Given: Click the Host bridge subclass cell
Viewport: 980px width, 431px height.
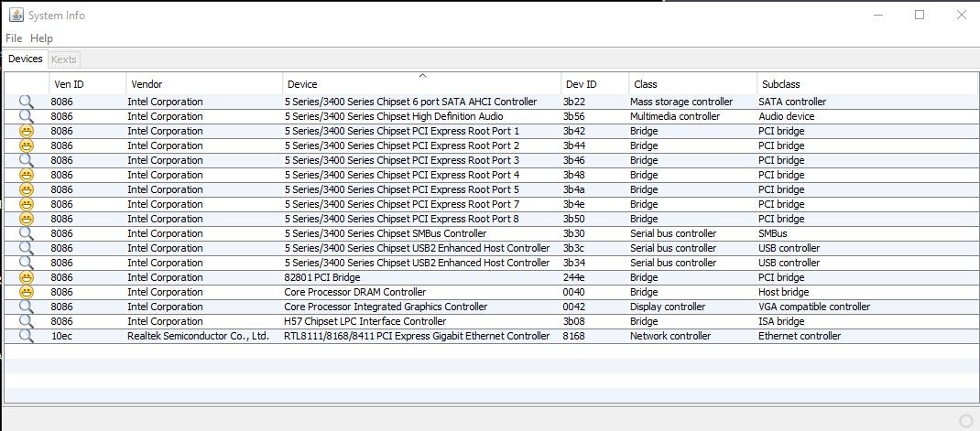Looking at the screenshot, I should pos(783,292).
